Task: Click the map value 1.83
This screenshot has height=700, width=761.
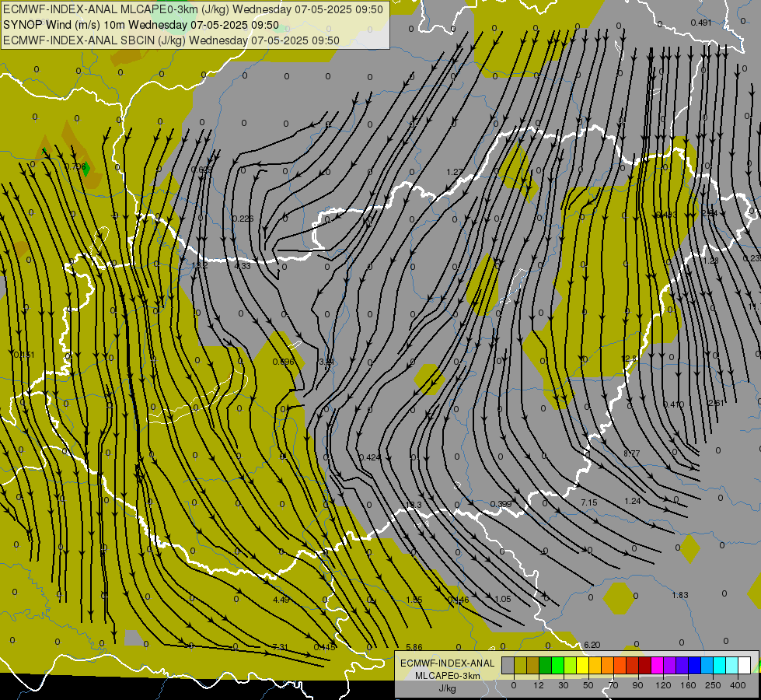Action: (680, 595)
